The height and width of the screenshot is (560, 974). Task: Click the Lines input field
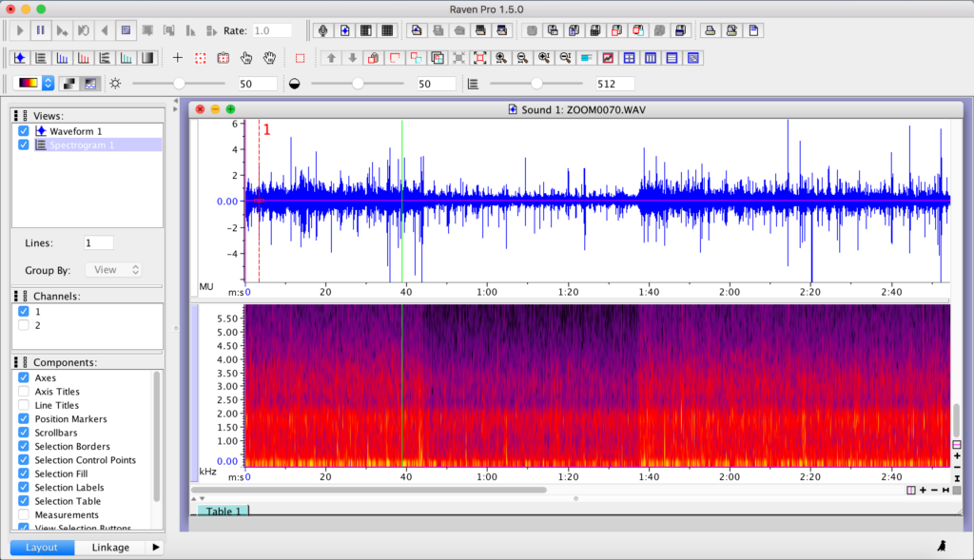pos(98,243)
